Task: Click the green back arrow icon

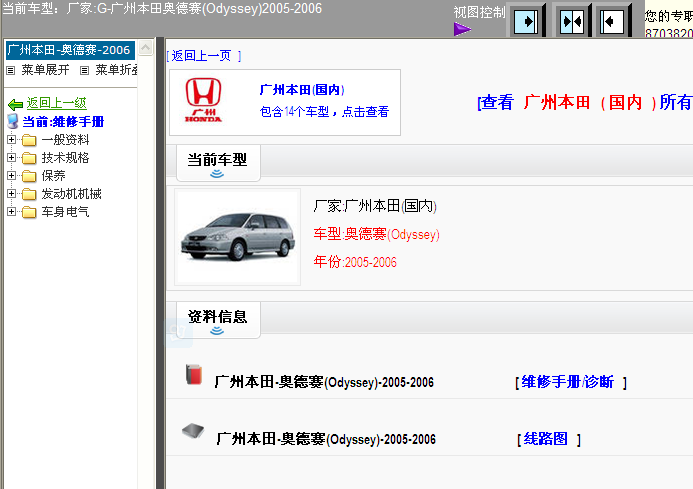Action: pos(15,104)
